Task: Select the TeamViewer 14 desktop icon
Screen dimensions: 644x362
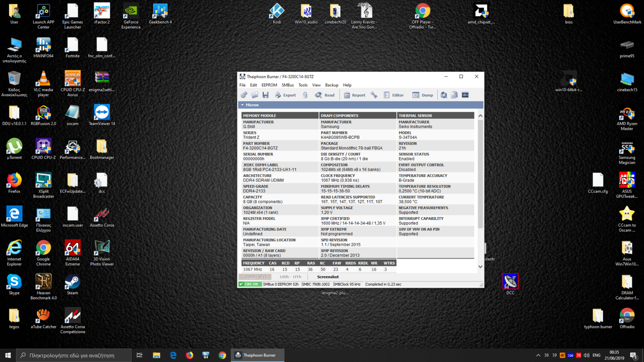Action: 102,115
